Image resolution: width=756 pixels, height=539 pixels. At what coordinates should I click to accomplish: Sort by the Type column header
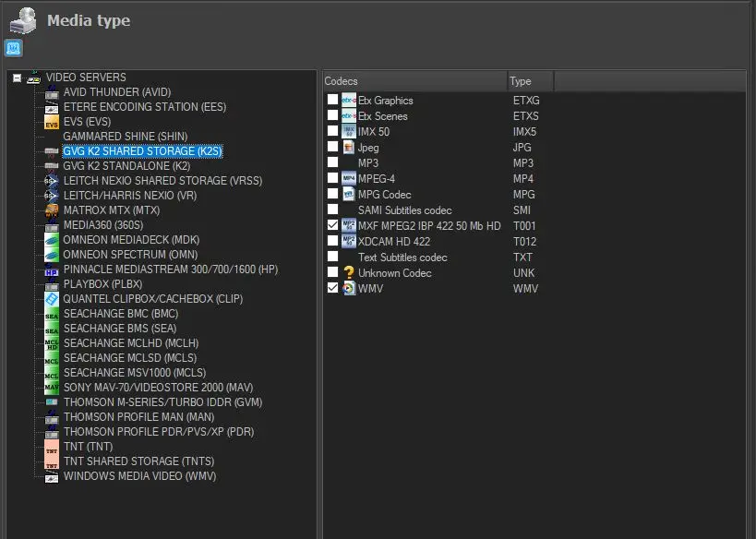coord(530,81)
